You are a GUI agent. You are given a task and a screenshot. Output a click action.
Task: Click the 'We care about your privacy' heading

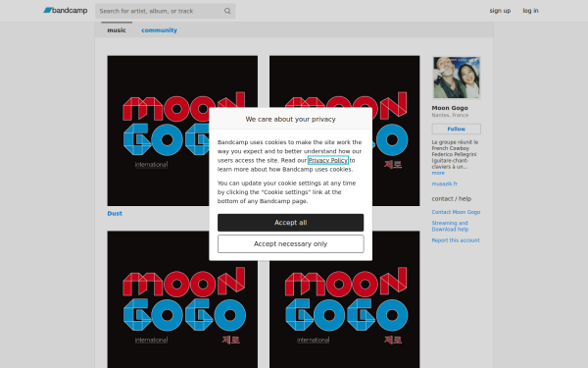click(x=291, y=119)
